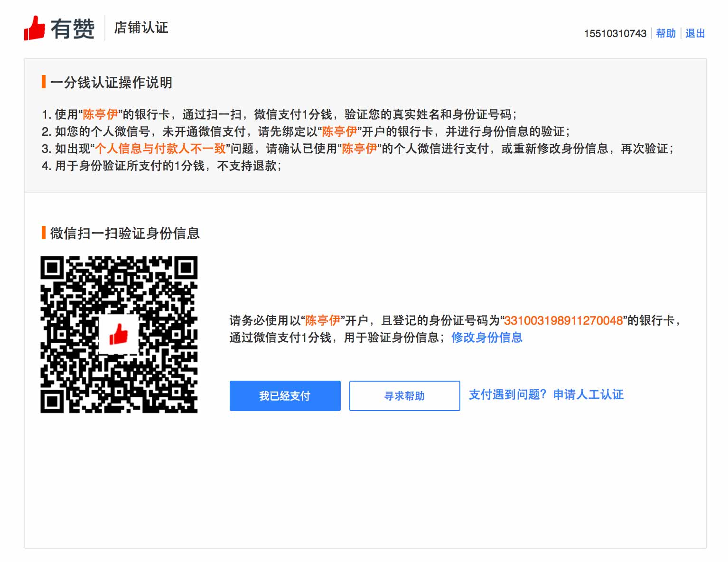Click the WeChat payment QR code
Image resolution: width=728 pixels, height=562 pixels.
[119, 334]
